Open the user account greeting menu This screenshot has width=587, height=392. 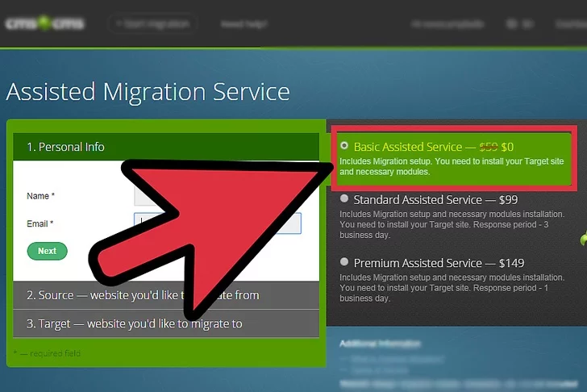tap(448, 23)
